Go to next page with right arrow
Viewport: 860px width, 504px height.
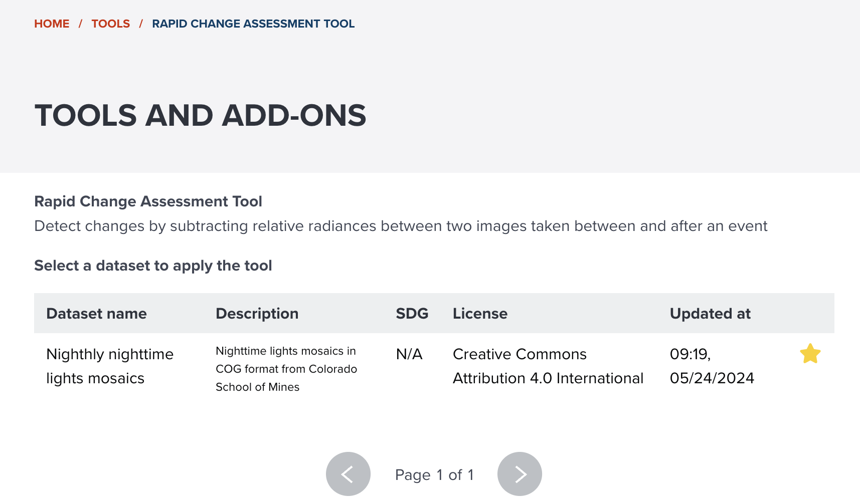tap(520, 474)
